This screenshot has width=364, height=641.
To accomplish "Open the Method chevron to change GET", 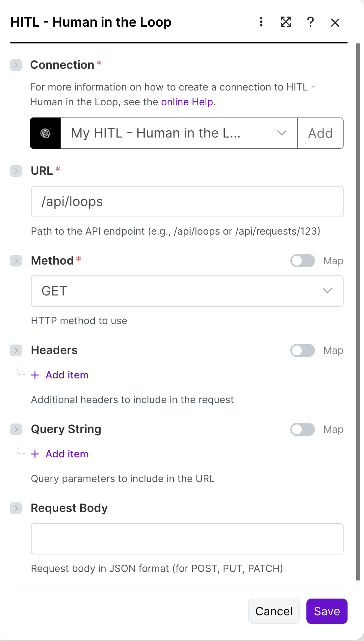I will tap(327, 291).
